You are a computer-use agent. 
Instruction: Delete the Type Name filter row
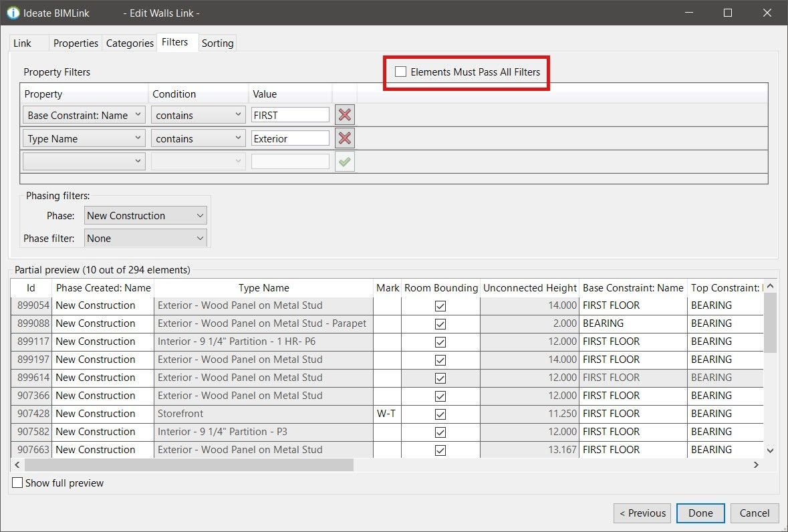(345, 138)
